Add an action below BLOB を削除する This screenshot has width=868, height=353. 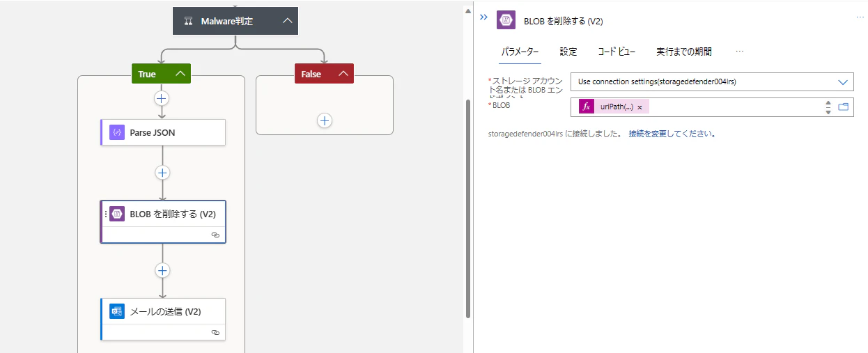162,270
